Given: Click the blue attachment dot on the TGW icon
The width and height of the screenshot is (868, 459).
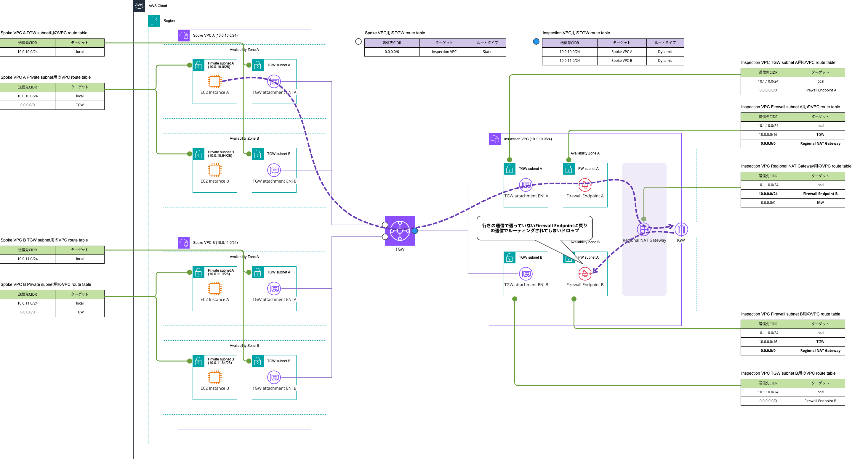Looking at the screenshot, I should point(415,231).
